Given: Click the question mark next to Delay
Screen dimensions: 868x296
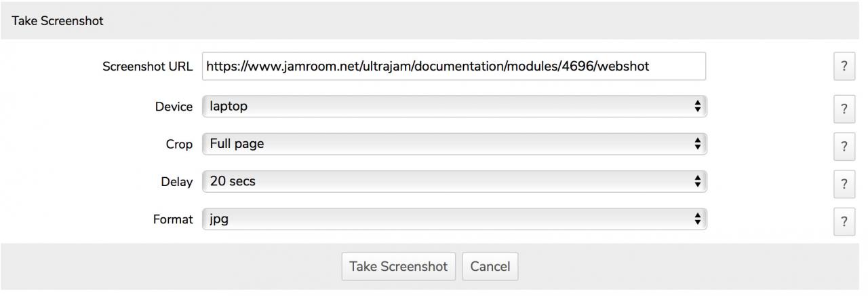Looking at the screenshot, I should (844, 184).
